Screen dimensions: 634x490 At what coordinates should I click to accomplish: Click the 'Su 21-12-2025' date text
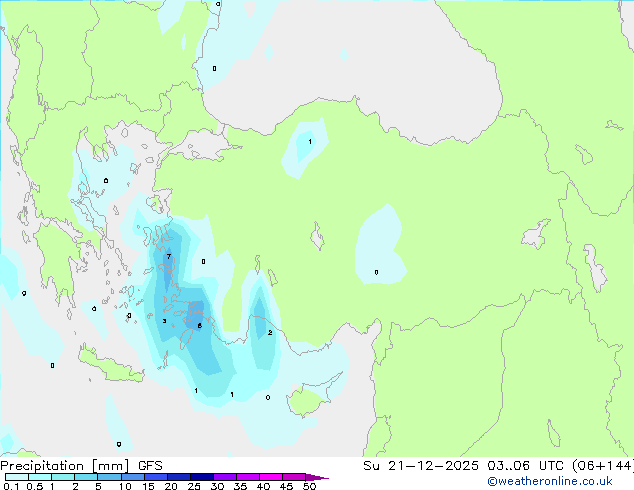(x=421, y=466)
